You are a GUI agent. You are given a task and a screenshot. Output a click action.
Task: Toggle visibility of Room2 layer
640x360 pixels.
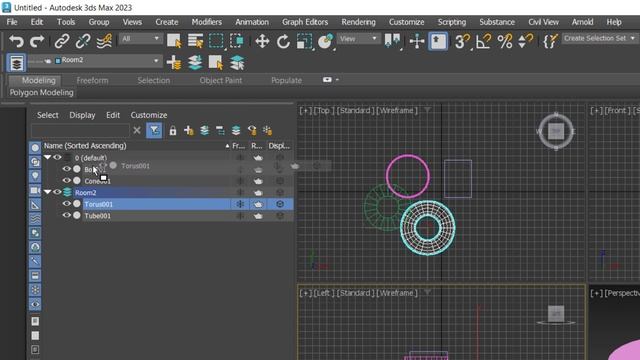pos(58,192)
